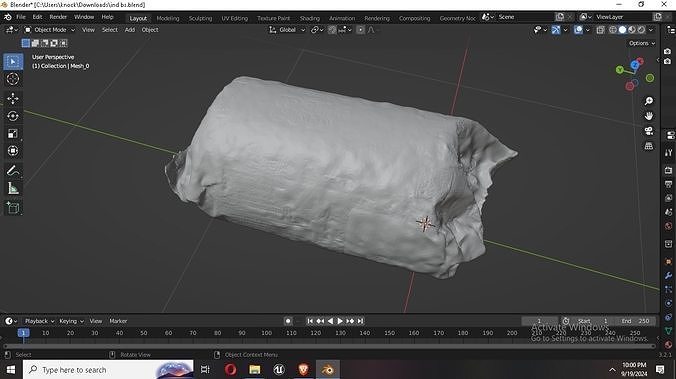Open the Object Mode dropdown
Screen dimensions: 676x379
tap(50, 30)
